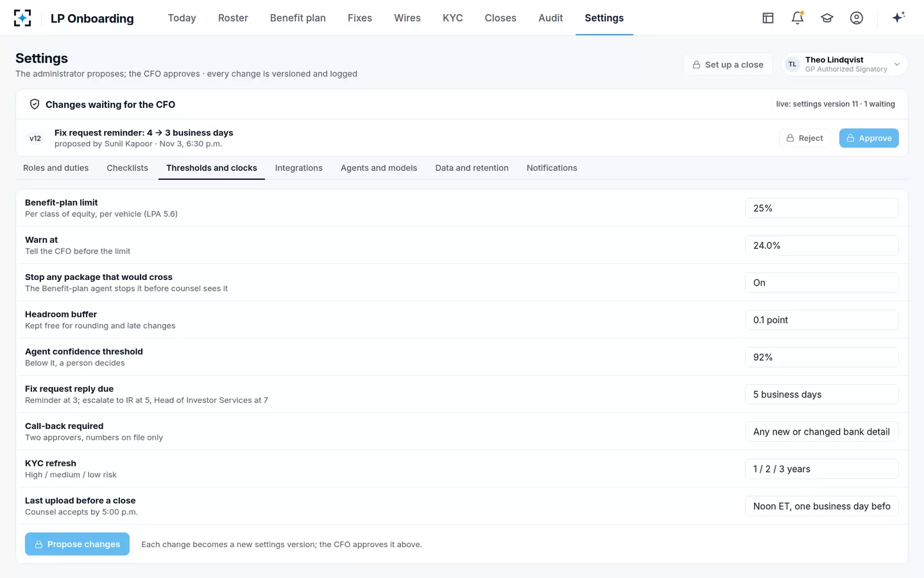The height and width of the screenshot is (578, 924).
Task: Click the 'Fix request reminder: 4 → 3 business days' title
Action: coord(144,133)
